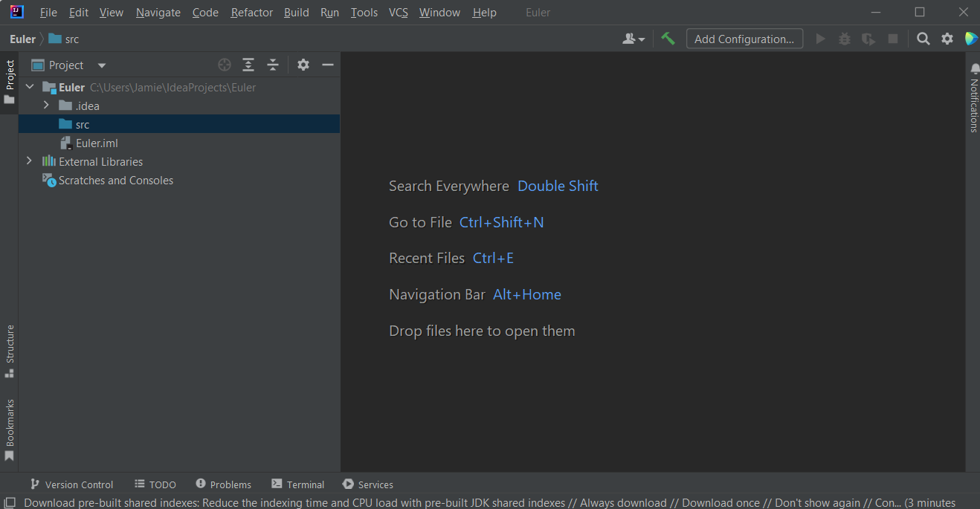Open the Help menu
This screenshot has width=980, height=509.
point(485,13)
